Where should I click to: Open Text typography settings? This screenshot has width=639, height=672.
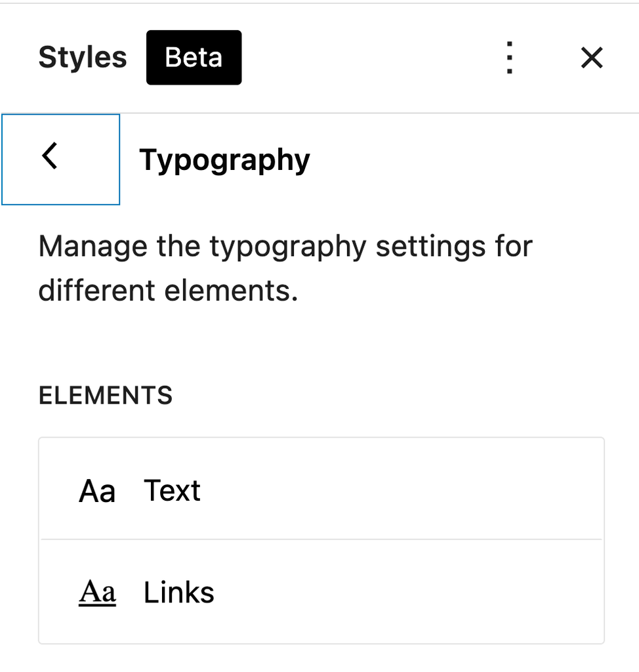(321, 490)
